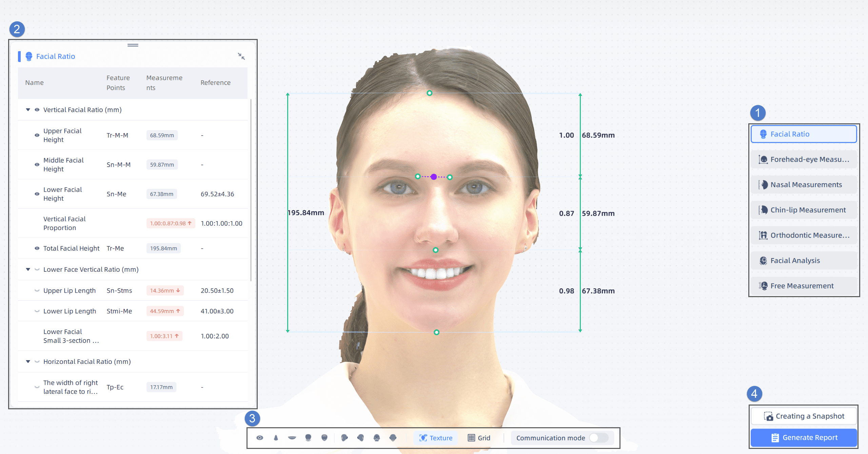Click the eye region icon in bottom toolbar
868x454 pixels.
(x=260, y=438)
